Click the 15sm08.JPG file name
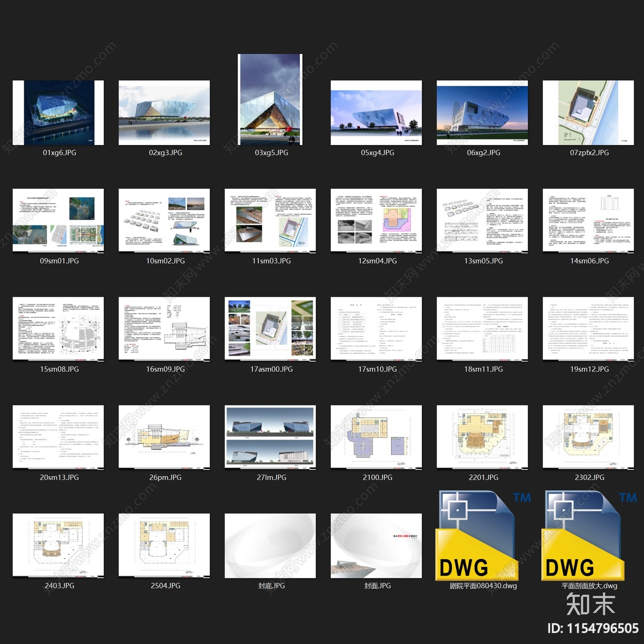The width and height of the screenshot is (644, 644). pyautogui.click(x=60, y=369)
